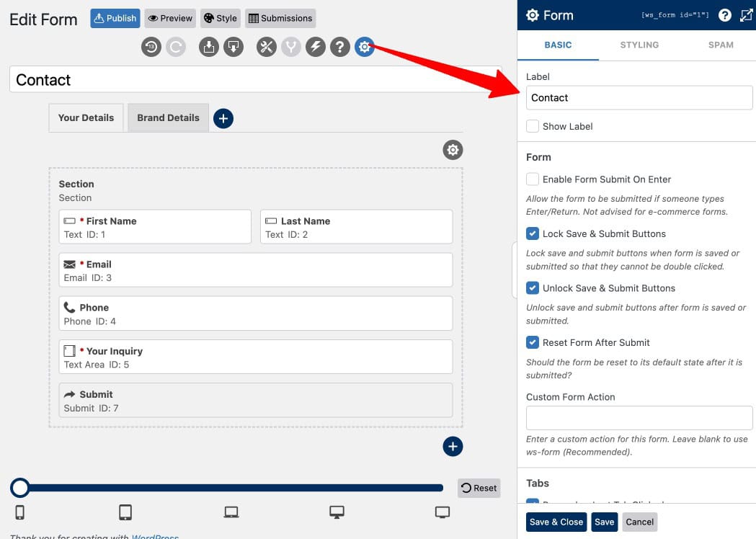Click the Publish button

coord(115,18)
